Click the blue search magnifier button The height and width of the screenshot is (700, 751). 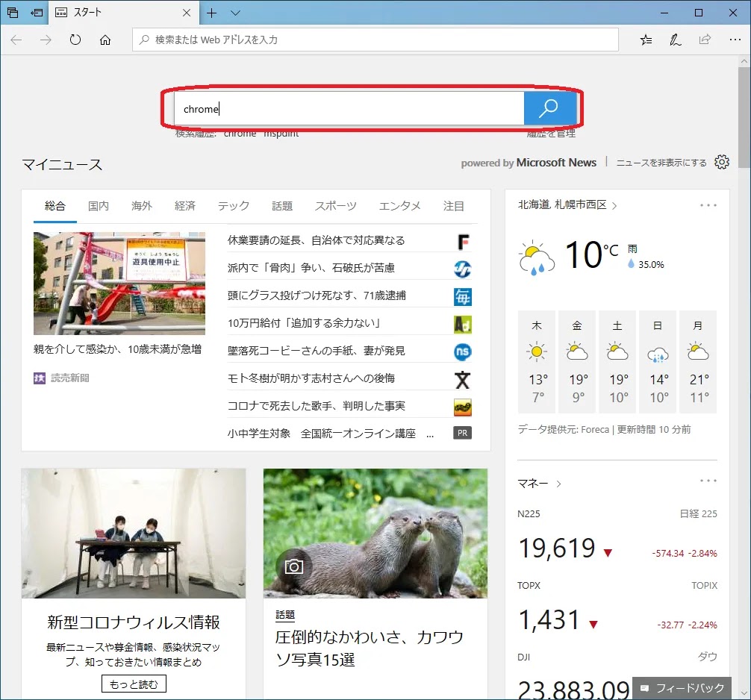[550, 108]
